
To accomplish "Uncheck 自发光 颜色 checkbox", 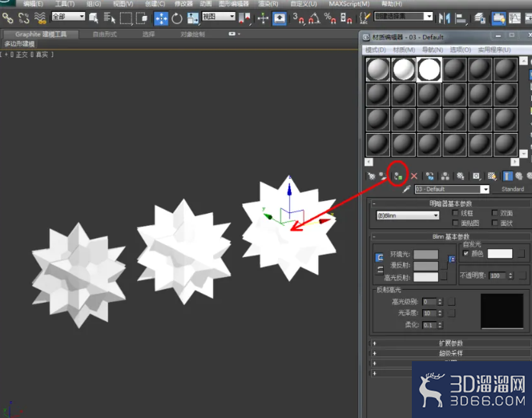I will 465,253.
